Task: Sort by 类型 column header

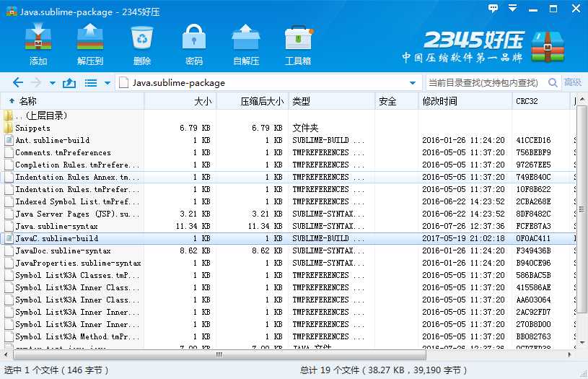Action: tap(331, 101)
